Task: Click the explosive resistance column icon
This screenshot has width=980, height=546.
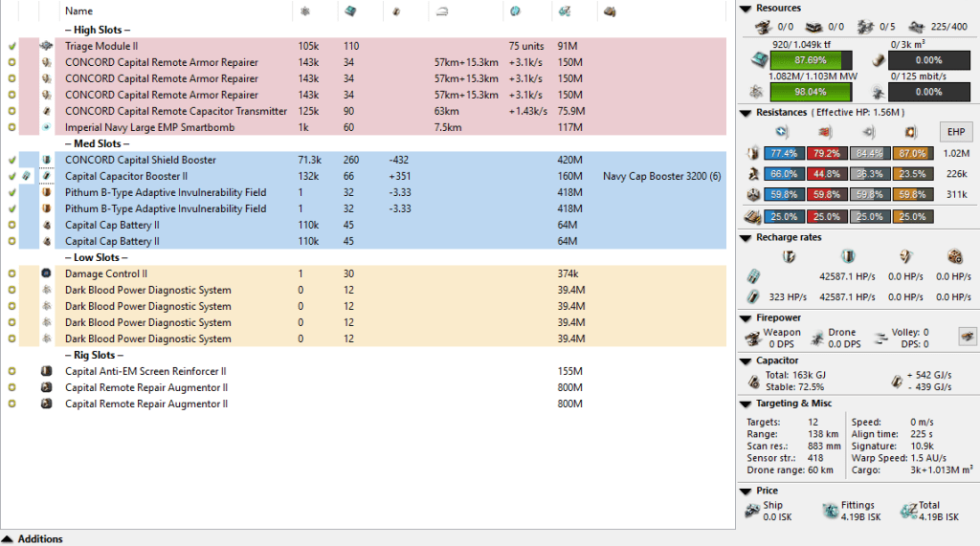Action: tap(911, 132)
